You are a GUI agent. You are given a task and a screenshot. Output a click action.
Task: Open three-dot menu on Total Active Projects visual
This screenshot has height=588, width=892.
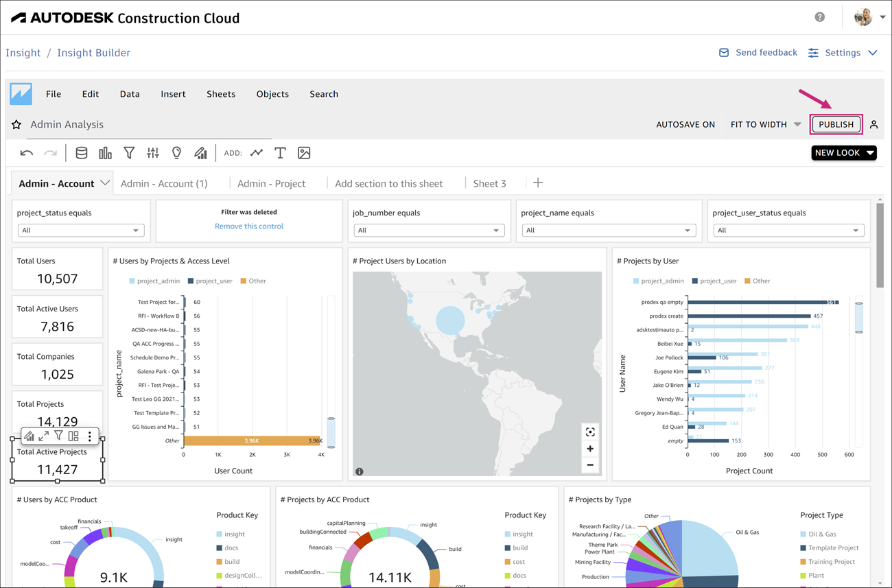(90, 436)
